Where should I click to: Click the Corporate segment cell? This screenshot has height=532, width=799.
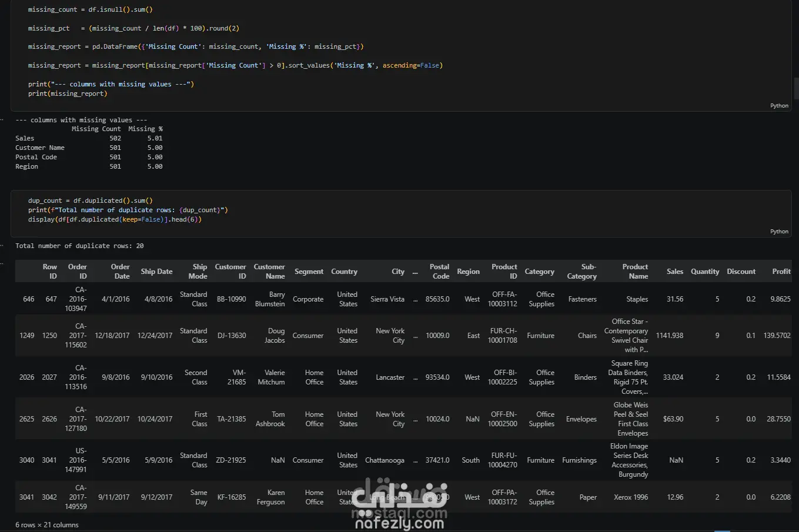(x=308, y=299)
